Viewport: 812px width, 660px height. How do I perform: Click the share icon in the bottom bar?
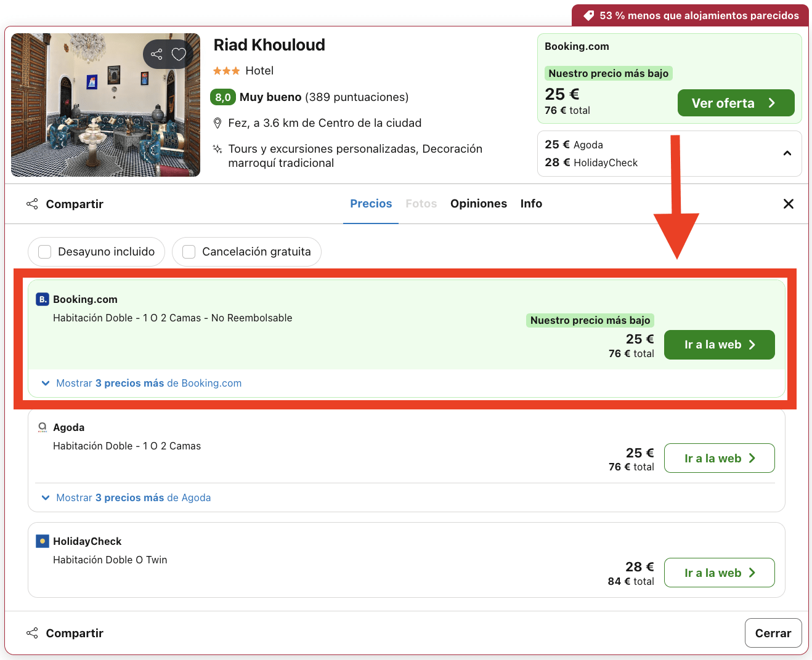31,633
